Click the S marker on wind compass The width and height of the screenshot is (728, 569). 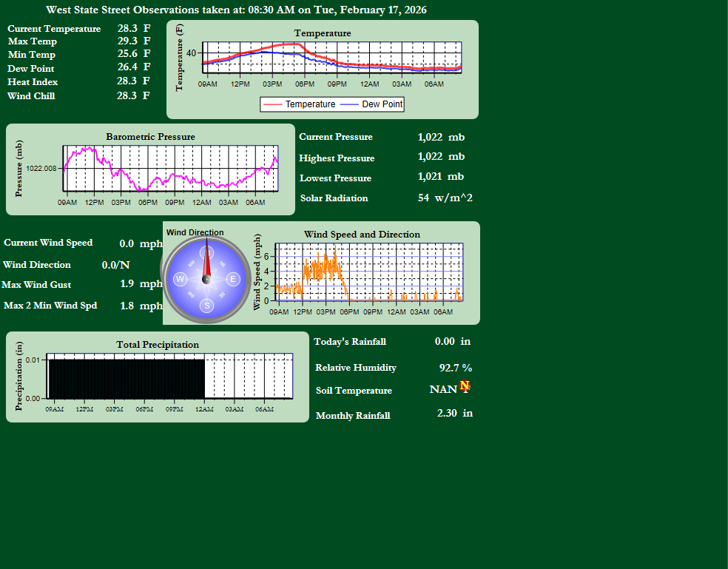click(x=207, y=306)
